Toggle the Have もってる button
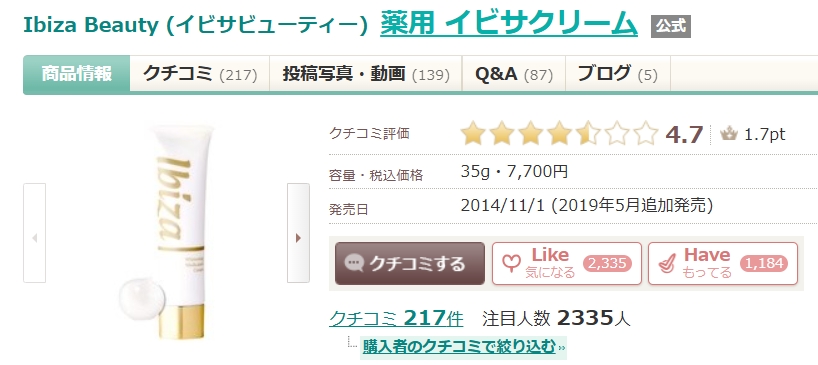The width and height of the screenshot is (818, 365). 723,263
